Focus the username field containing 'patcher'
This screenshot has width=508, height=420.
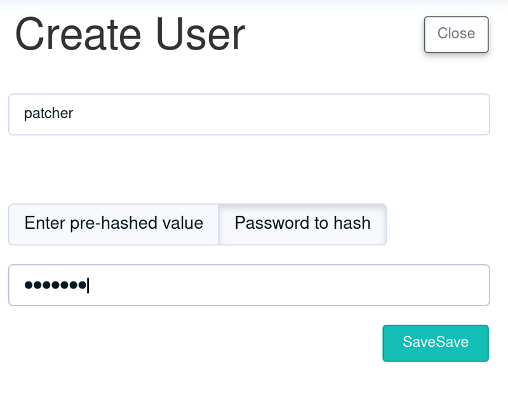[x=249, y=114]
